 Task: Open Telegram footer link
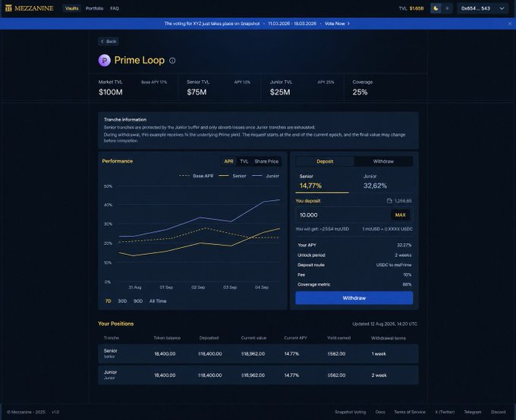click(x=473, y=412)
